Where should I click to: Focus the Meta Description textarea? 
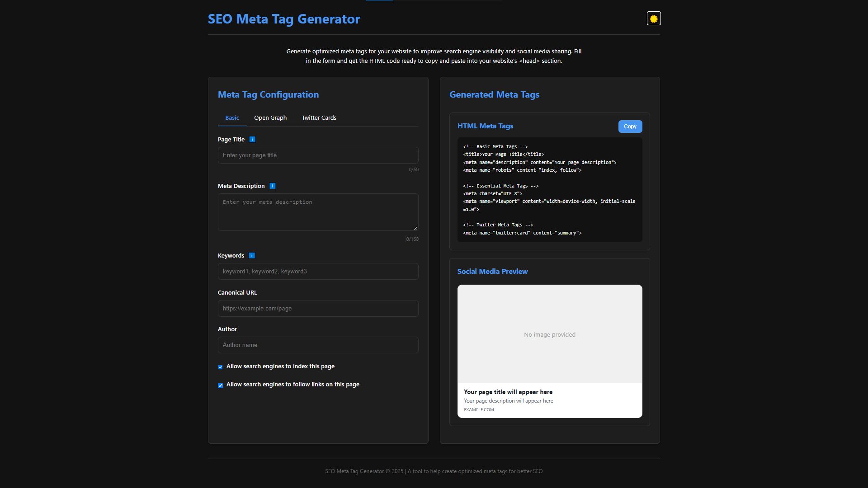318,212
